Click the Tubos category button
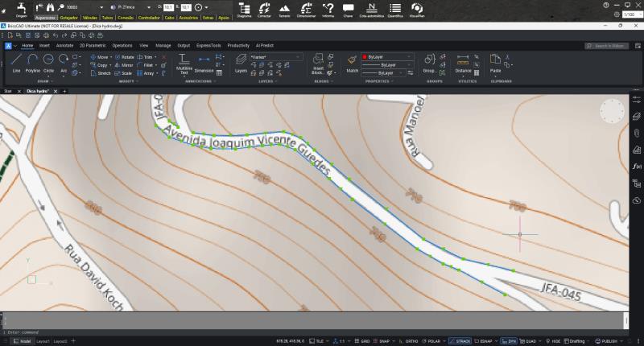Screen dimensions: 644x346 [108, 16]
